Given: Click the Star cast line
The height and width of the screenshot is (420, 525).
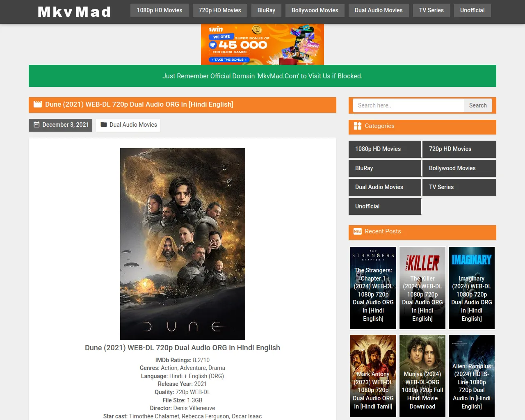Looking at the screenshot, I should pyautogui.click(x=183, y=416).
